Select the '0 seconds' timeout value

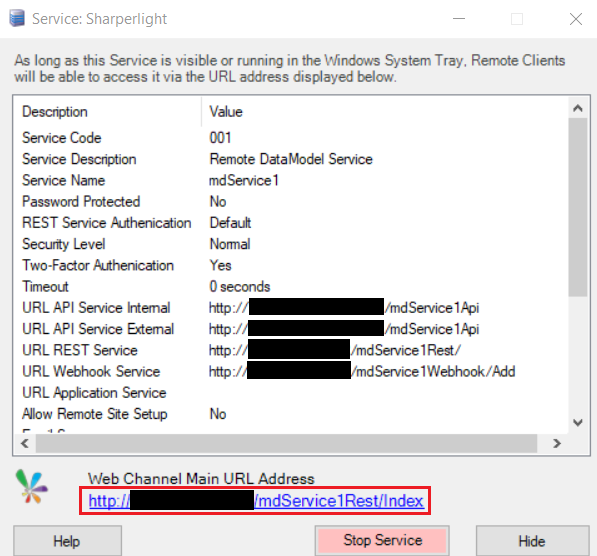pyautogui.click(x=240, y=286)
